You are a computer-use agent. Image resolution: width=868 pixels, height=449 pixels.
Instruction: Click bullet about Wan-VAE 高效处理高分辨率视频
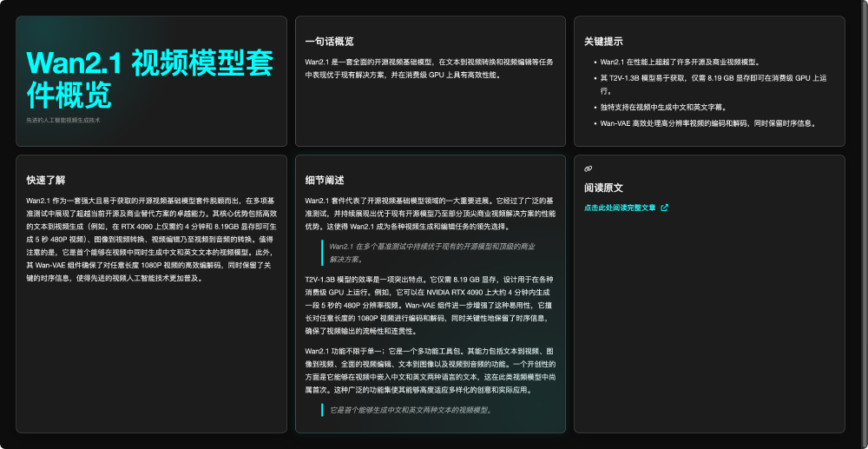click(x=708, y=123)
